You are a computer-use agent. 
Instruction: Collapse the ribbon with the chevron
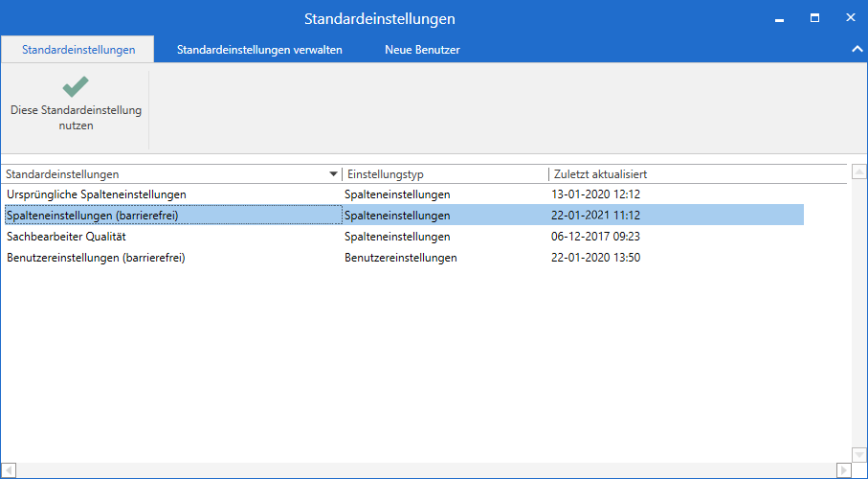(x=857, y=49)
